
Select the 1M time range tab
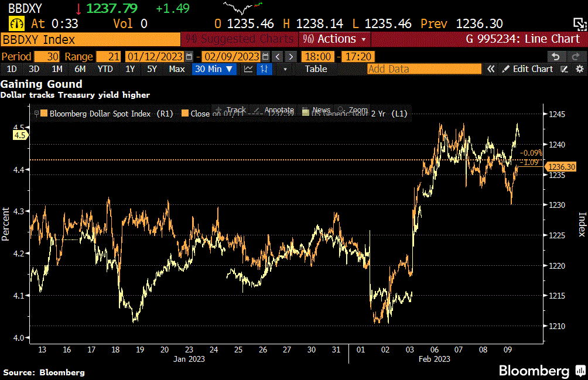57,69
